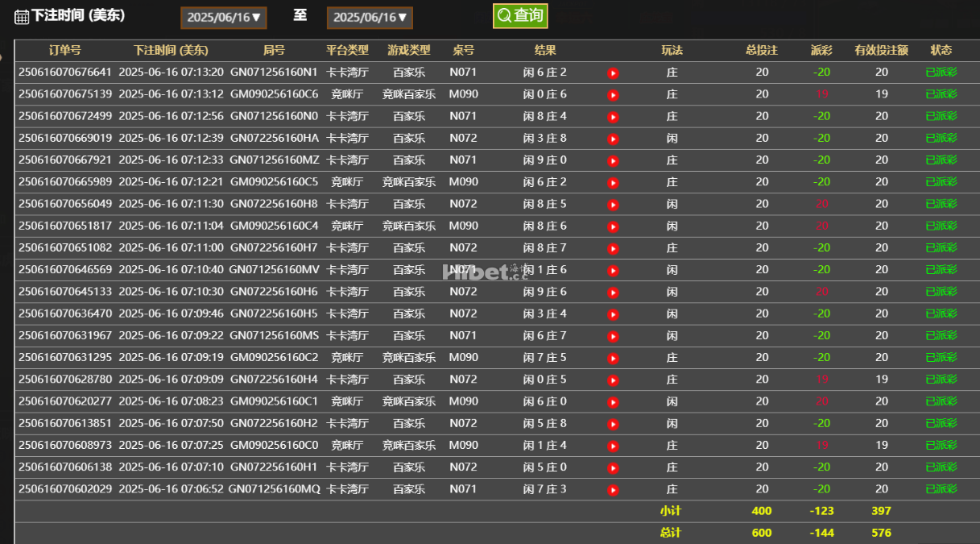Click the calendar icon beside 下注时间
This screenshot has width=980, height=544.
tap(22, 16)
